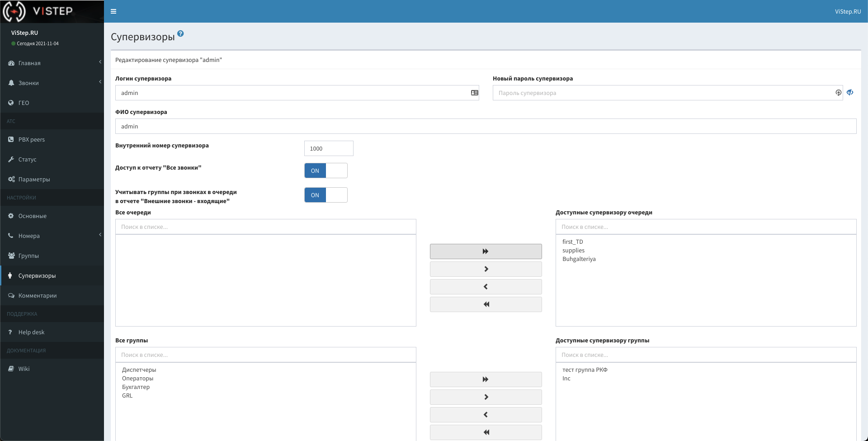868x441 pixels.
Task: Expand the Номера sidebar submenu
Action: tap(52, 236)
